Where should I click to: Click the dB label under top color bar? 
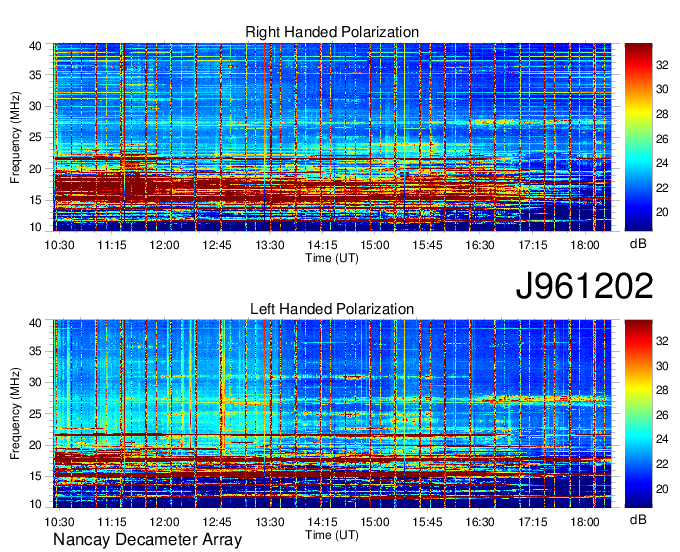pyautogui.click(x=638, y=244)
